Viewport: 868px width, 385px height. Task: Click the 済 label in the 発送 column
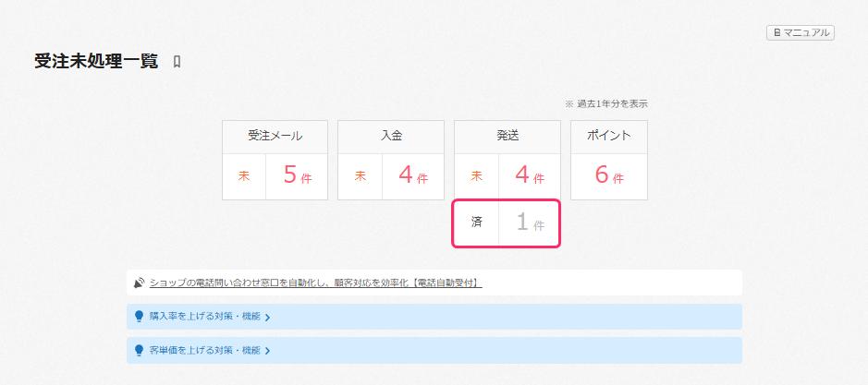(477, 223)
